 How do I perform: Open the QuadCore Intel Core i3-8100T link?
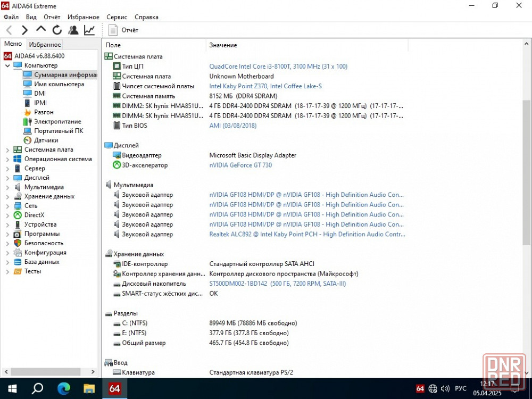point(278,66)
